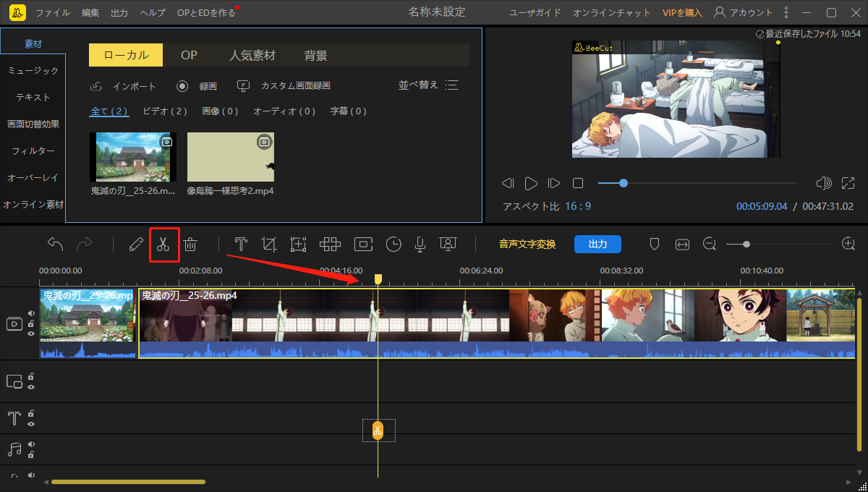Open the ユーザガイド link
This screenshot has width=868, height=492.
[x=535, y=13]
